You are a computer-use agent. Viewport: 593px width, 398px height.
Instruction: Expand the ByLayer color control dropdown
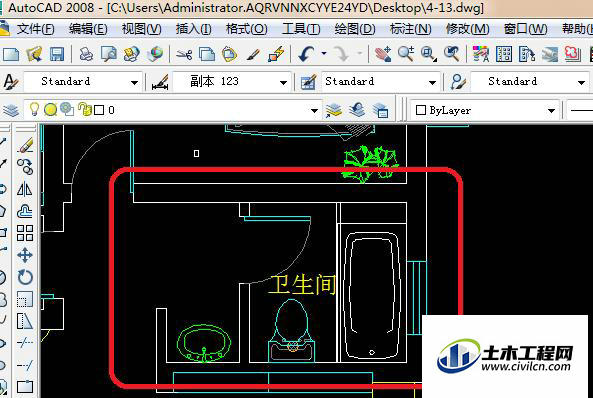tap(551, 111)
